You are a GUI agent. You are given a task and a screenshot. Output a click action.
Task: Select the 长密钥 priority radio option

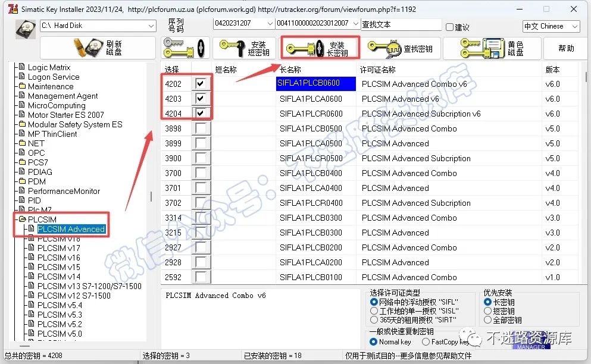487,302
